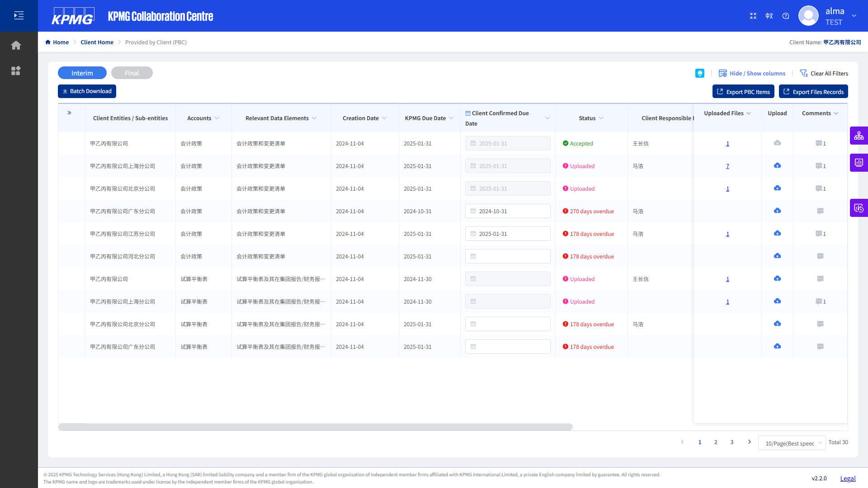
Task: Switch language with the 中文 icon
Action: [769, 16]
